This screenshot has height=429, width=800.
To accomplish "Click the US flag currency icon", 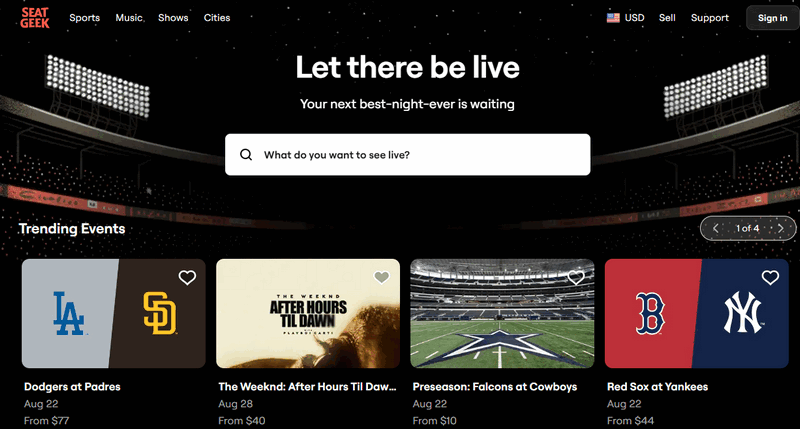I will (x=613, y=18).
